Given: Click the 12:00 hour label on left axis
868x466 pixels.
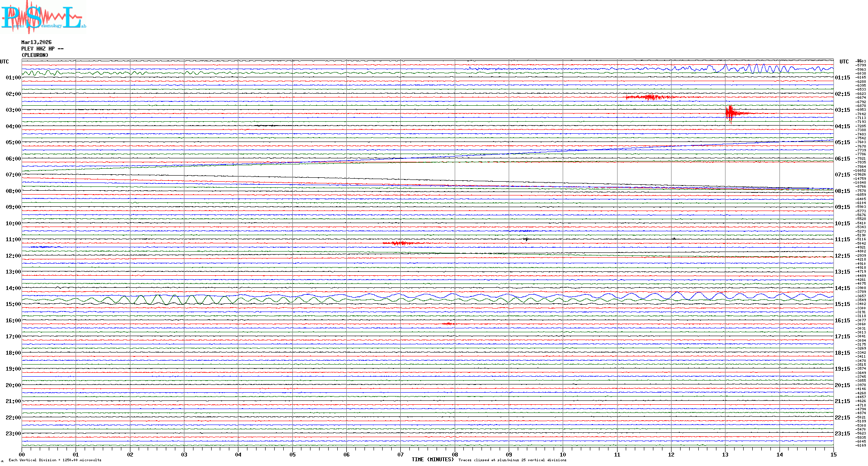Looking at the screenshot, I should click(x=13, y=256).
